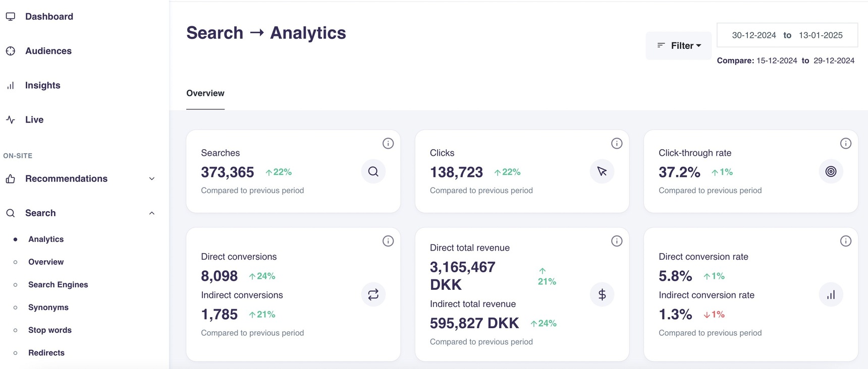Screen dimensions: 868x369
Task: Open Search Engines submenu link
Action: [58, 285]
